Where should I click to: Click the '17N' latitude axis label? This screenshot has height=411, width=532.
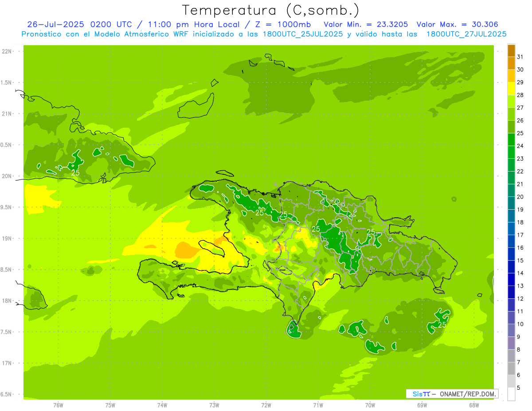click(7, 364)
